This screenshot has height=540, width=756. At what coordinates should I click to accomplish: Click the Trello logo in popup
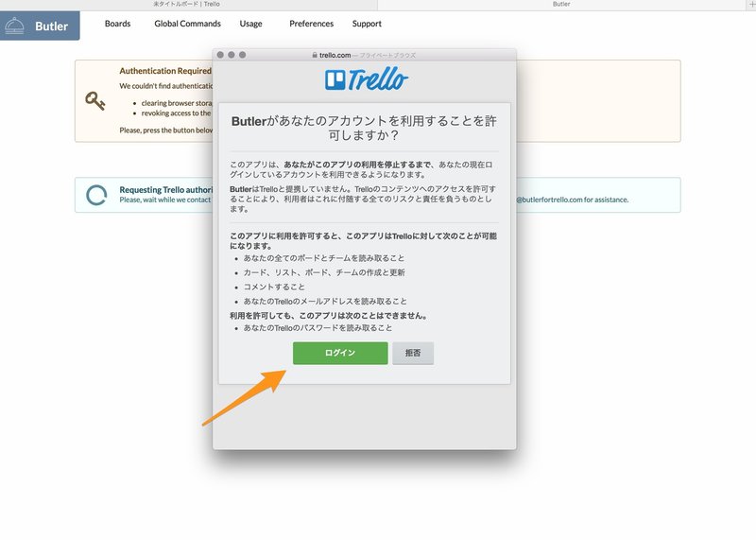tap(367, 79)
